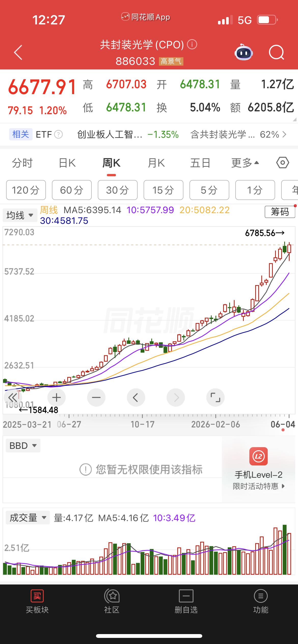Screen dimensions: 298x644
Task: Tap 6785.56 high price marker
Action: point(265,233)
